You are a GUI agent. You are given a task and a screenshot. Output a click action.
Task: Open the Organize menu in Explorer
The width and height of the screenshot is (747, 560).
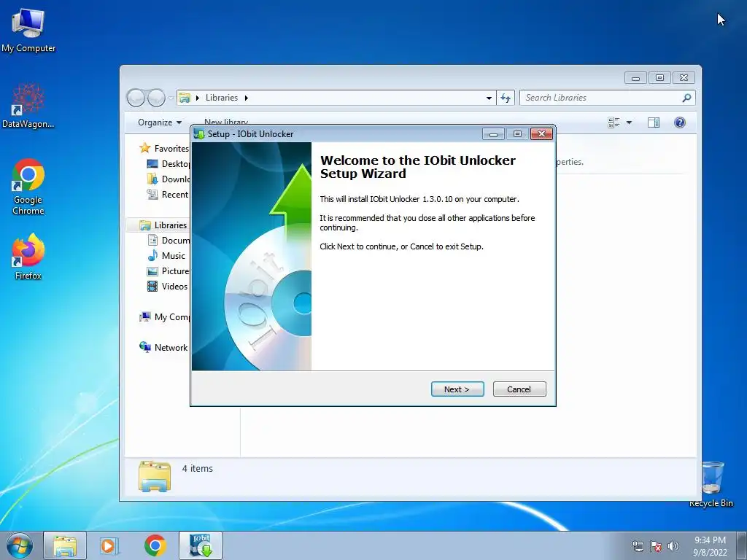160,122
